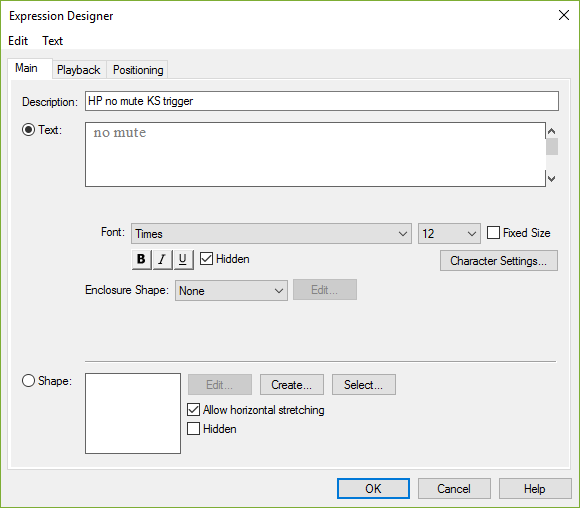Switch to the Playback tab
The height and width of the screenshot is (508, 580).
point(79,70)
